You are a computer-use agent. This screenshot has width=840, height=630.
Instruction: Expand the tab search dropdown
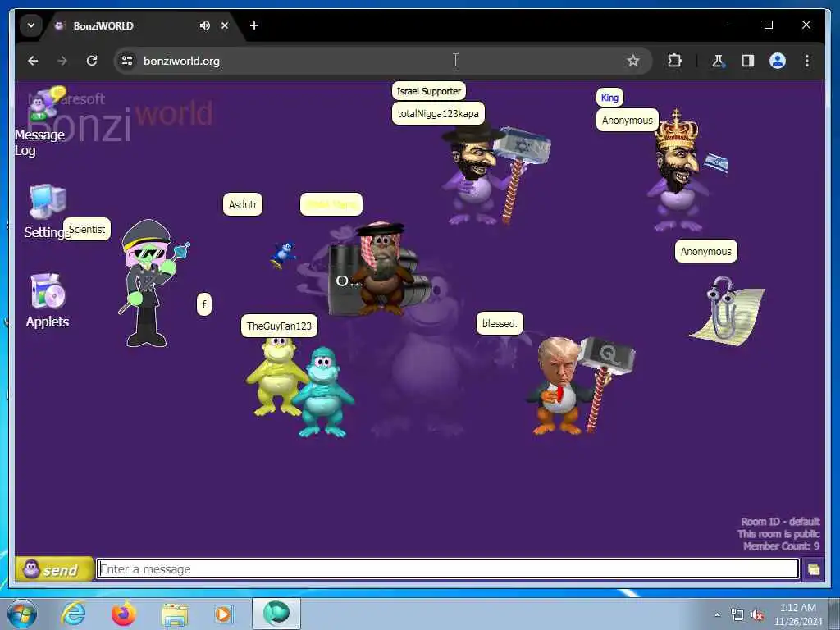point(31,25)
